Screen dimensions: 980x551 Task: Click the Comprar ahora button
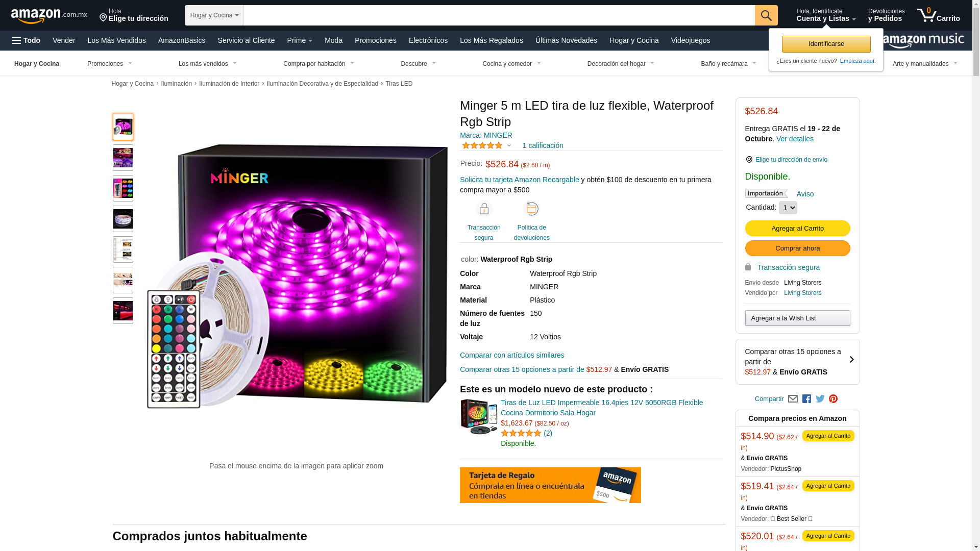[797, 248]
